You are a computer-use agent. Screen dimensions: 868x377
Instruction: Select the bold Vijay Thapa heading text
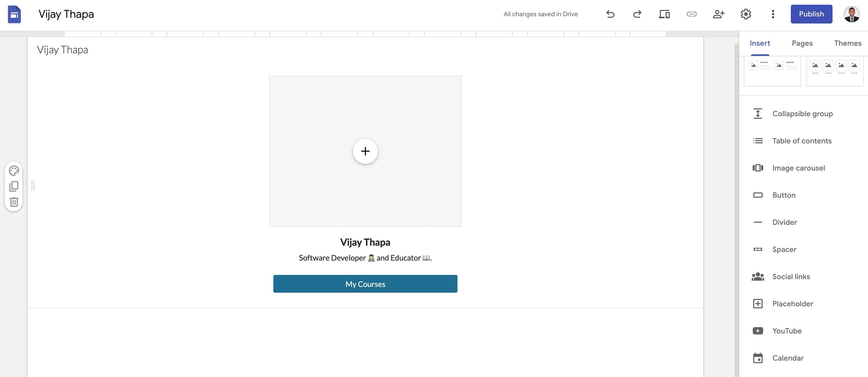pos(365,242)
